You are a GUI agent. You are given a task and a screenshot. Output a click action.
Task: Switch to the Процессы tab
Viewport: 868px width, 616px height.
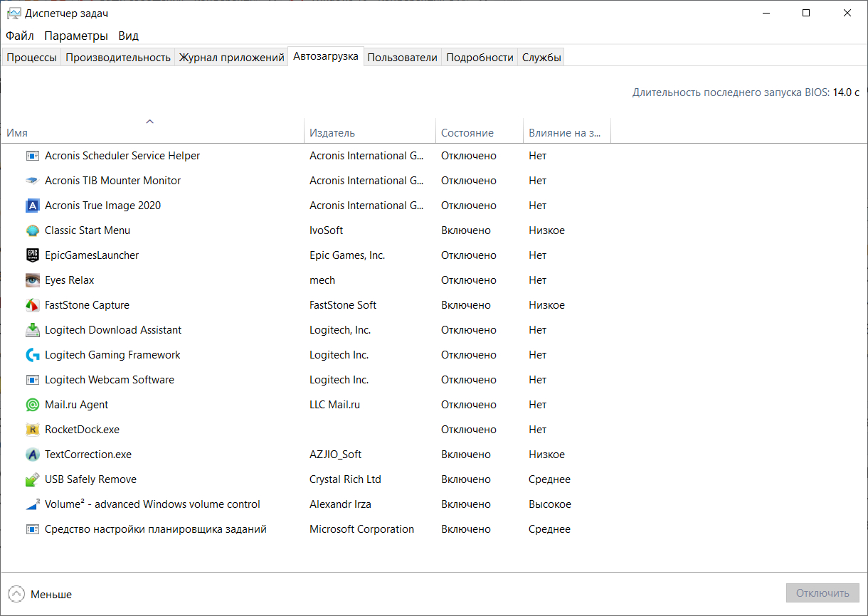31,58
